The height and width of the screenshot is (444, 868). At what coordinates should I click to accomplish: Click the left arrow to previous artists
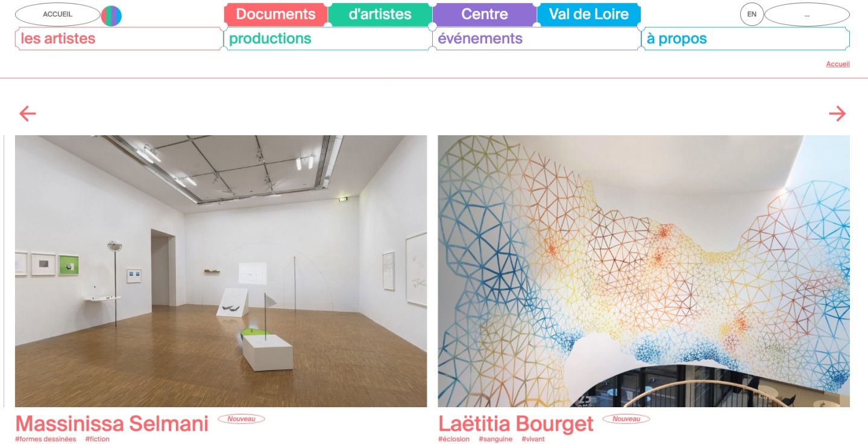click(28, 113)
